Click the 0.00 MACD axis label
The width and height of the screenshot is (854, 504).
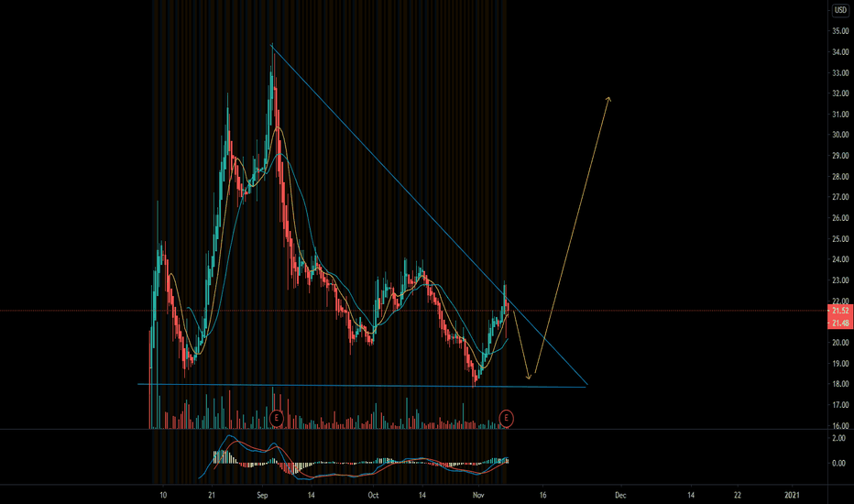[839, 463]
